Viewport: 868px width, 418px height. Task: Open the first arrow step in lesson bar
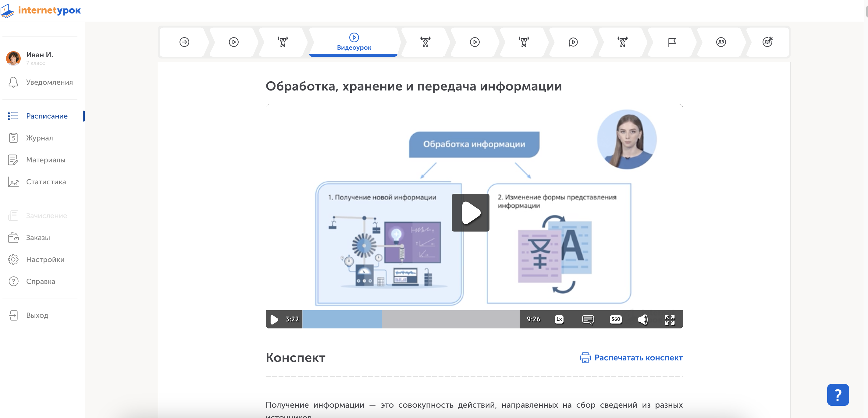click(184, 42)
